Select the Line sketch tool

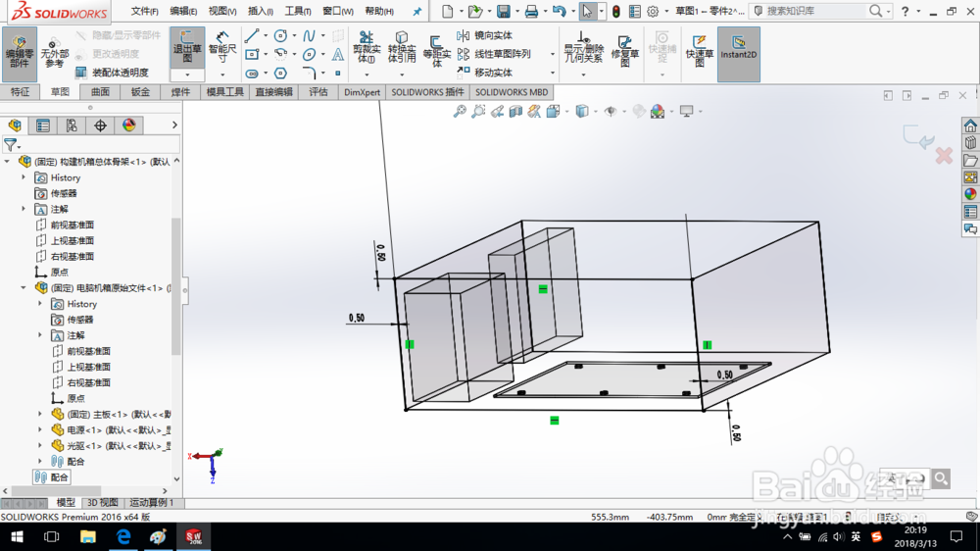[x=252, y=35]
